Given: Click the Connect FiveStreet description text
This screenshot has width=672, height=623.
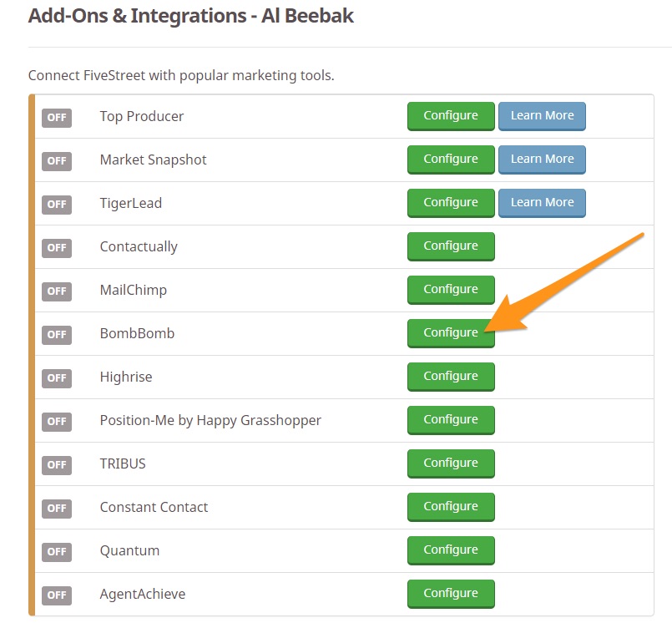Looking at the screenshot, I should pos(181,76).
